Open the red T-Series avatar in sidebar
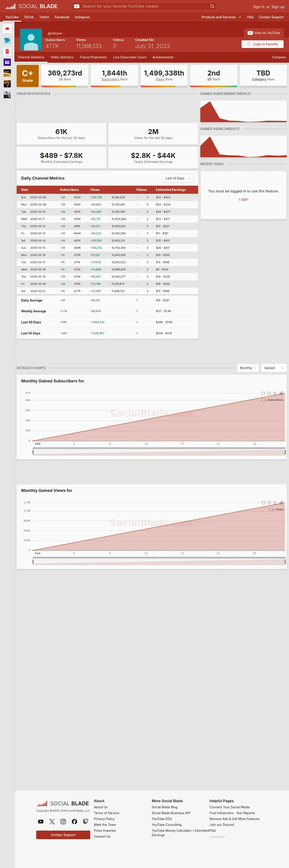The image size is (289, 868). (x=7, y=51)
